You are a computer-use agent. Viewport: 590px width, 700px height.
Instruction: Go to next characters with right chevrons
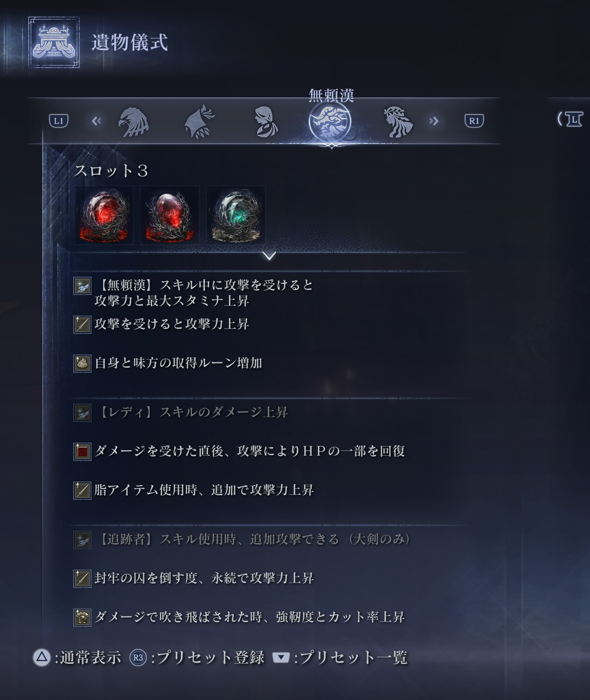[434, 121]
